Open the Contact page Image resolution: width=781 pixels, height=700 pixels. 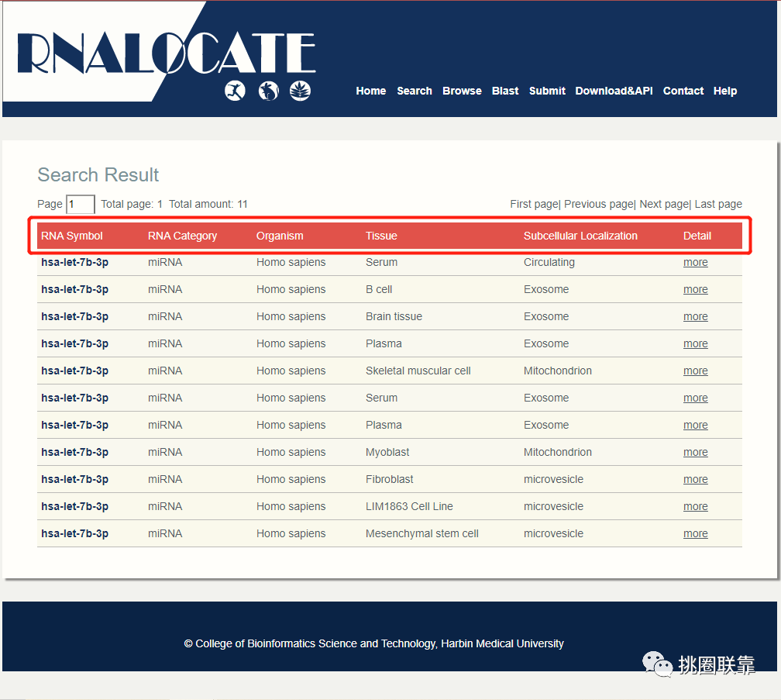point(683,91)
